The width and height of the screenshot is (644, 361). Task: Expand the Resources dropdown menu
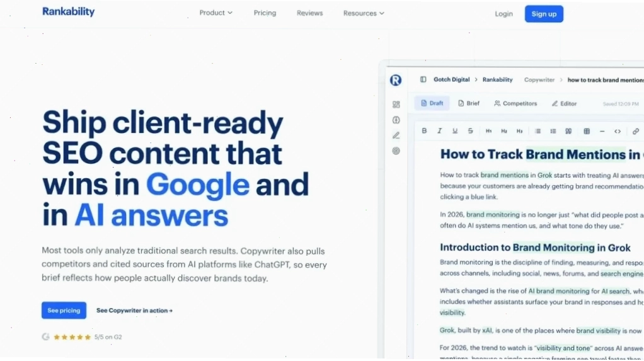point(364,13)
